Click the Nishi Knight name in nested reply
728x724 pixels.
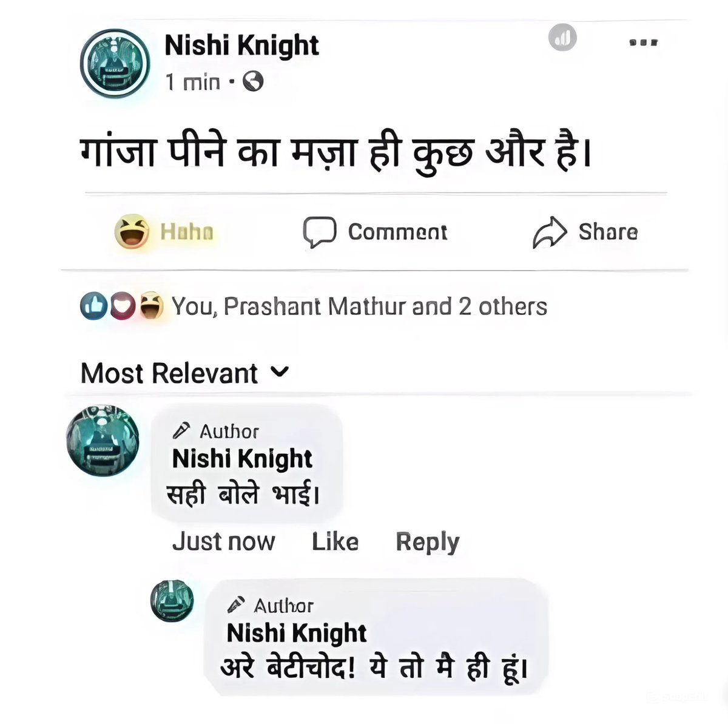click(297, 633)
